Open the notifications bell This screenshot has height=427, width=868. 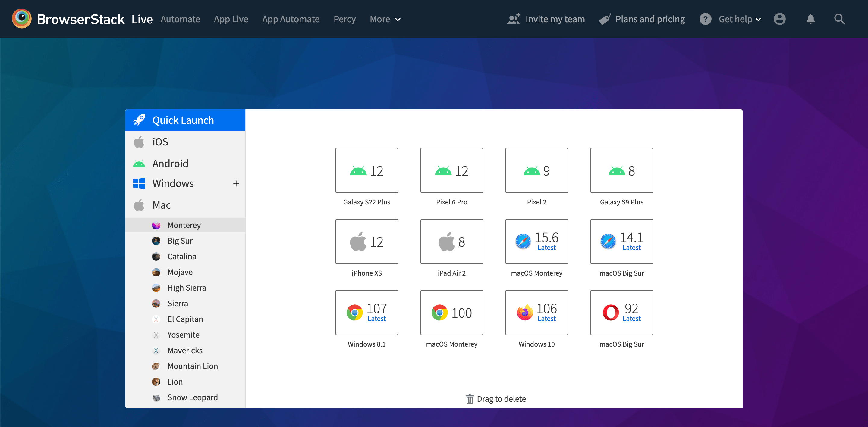click(811, 19)
